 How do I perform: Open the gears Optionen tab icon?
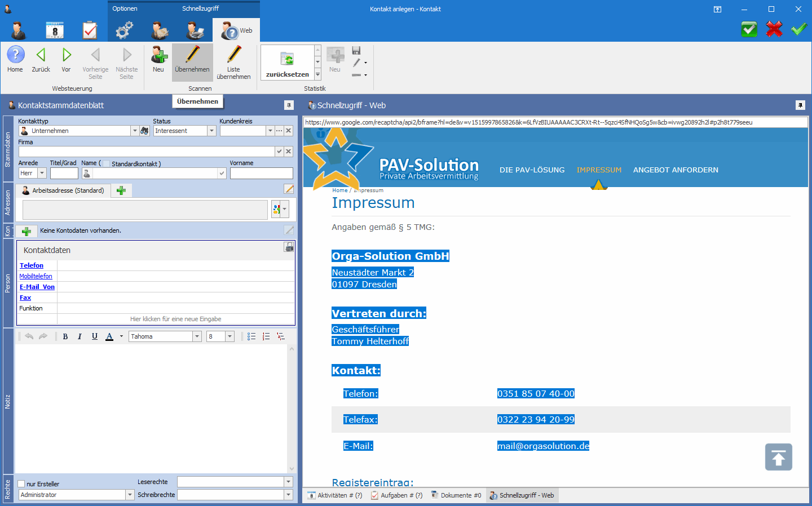(x=124, y=30)
